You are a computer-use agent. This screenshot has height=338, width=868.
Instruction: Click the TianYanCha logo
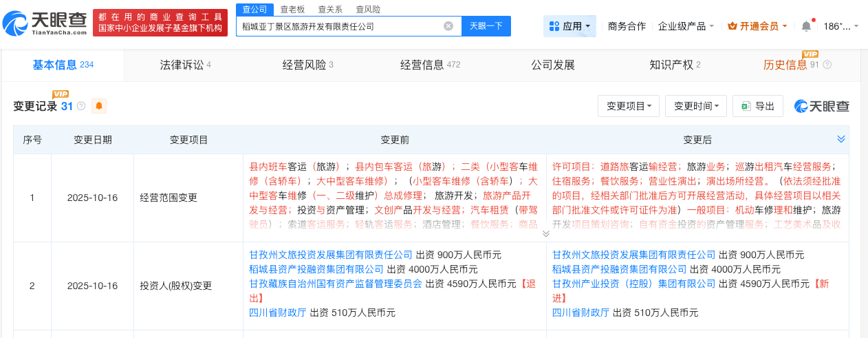click(45, 23)
